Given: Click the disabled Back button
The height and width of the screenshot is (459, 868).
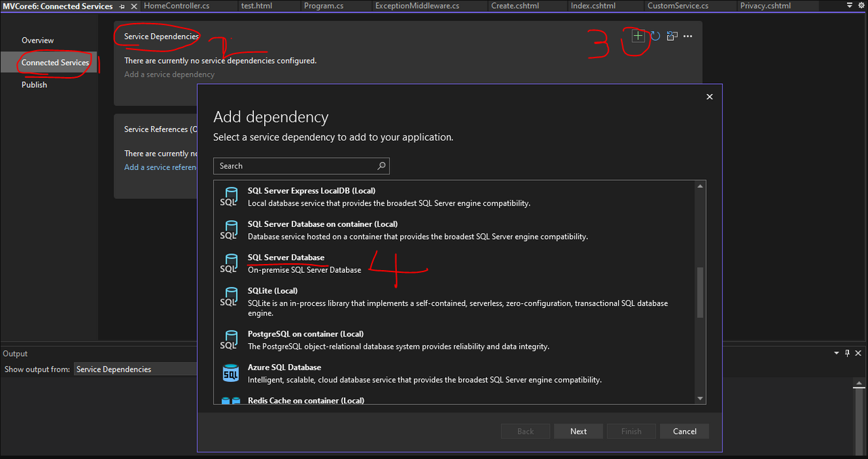Looking at the screenshot, I should point(525,431).
